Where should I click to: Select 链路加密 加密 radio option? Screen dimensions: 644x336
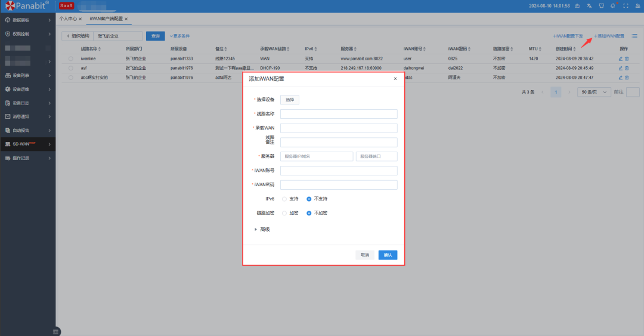[x=284, y=213]
